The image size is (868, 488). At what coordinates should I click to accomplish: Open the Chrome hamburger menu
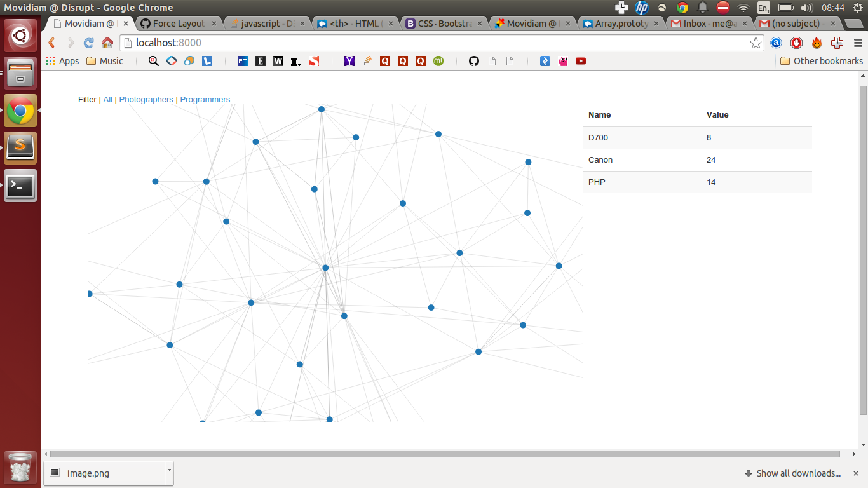click(857, 43)
